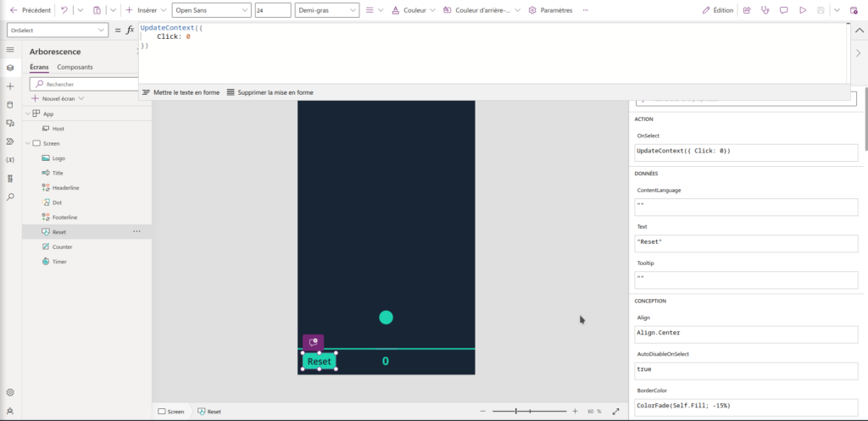Click the teal dot on the canvas
The width and height of the screenshot is (868, 421).
point(386,318)
